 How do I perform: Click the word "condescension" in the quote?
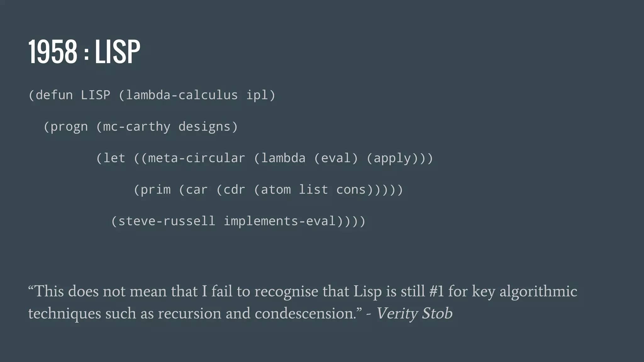coord(304,313)
